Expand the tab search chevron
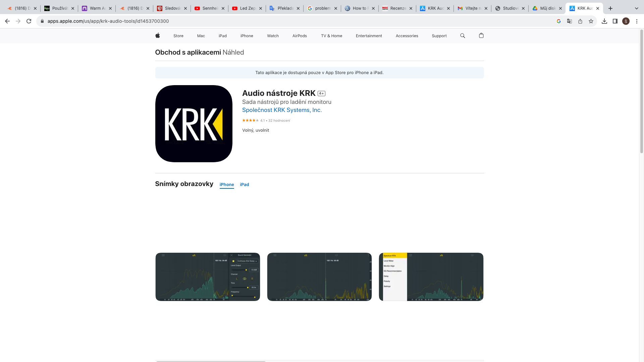This screenshot has width=644, height=362. point(636,8)
